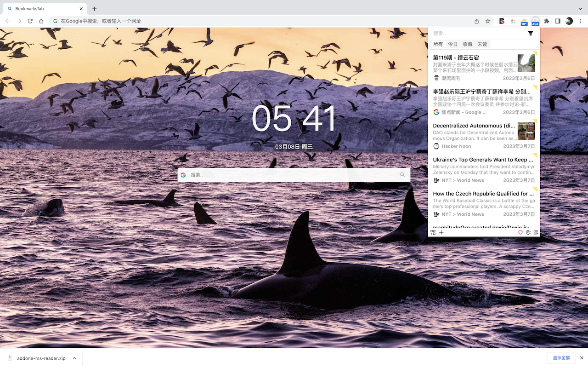588x368 pixels.
Task: Click the heart icon to view favorites
Action: click(x=520, y=232)
